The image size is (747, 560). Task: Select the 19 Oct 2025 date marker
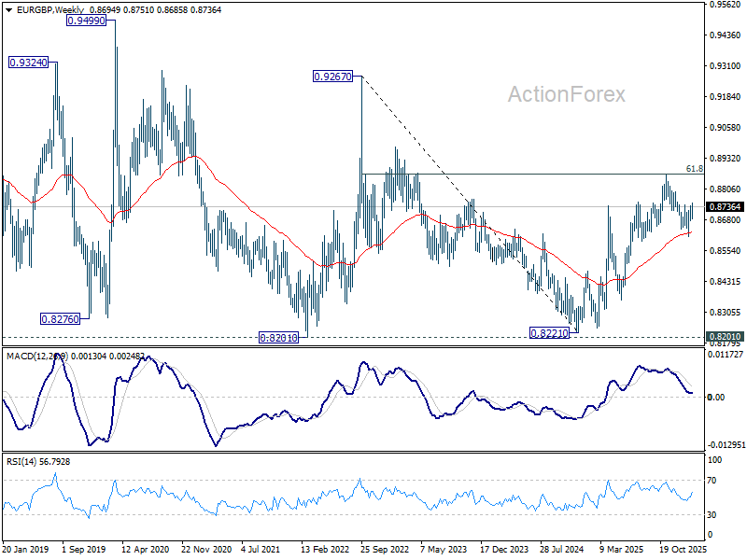(x=684, y=549)
